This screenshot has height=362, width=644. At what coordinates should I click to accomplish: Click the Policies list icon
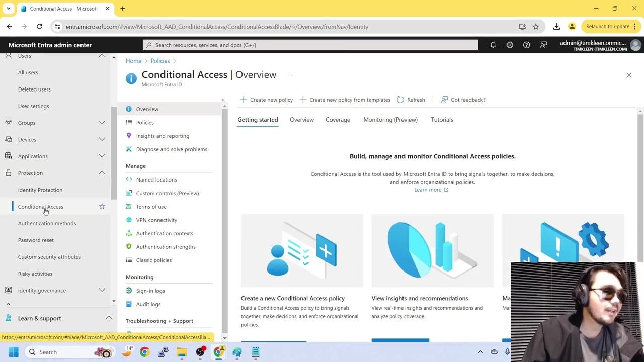[129, 122]
